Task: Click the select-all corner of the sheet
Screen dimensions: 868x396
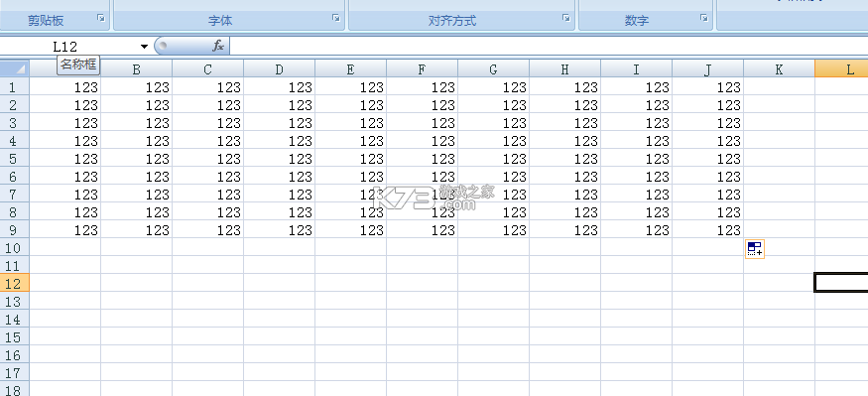Action: click(15, 68)
